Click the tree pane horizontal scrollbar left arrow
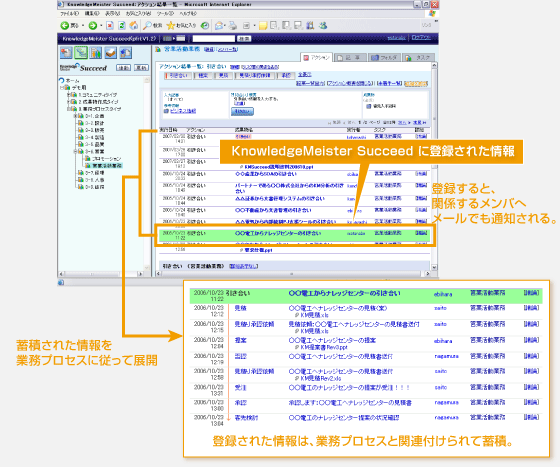 click(x=61, y=274)
